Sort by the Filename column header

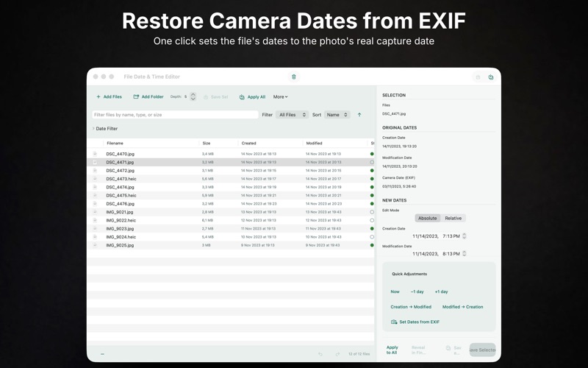[115, 143]
